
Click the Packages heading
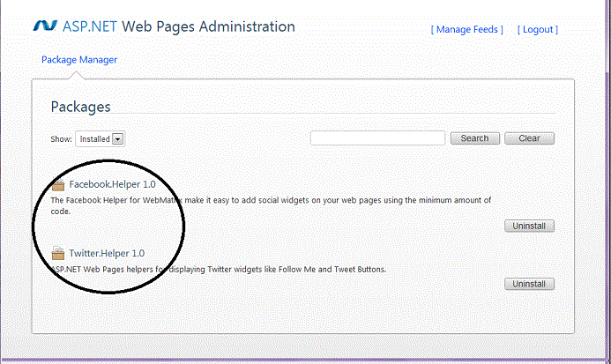(x=80, y=107)
